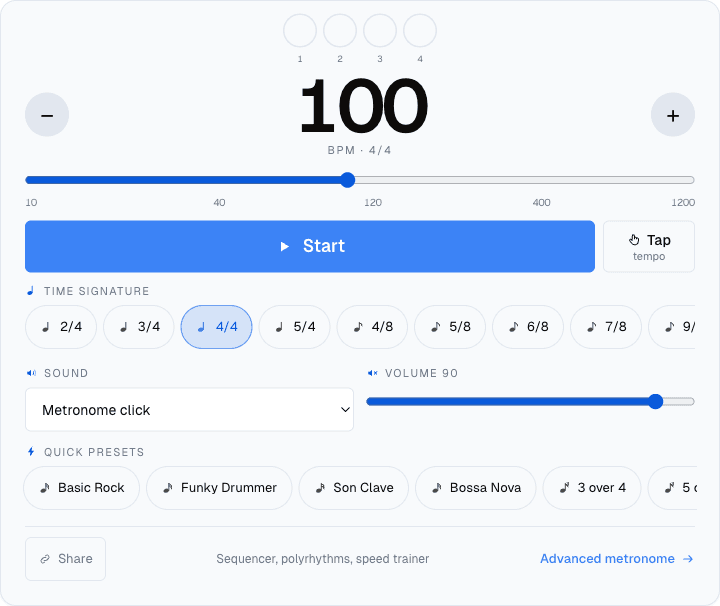Click the Sound section speaker icon
720x606 pixels.
pyautogui.click(x=31, y=373)
